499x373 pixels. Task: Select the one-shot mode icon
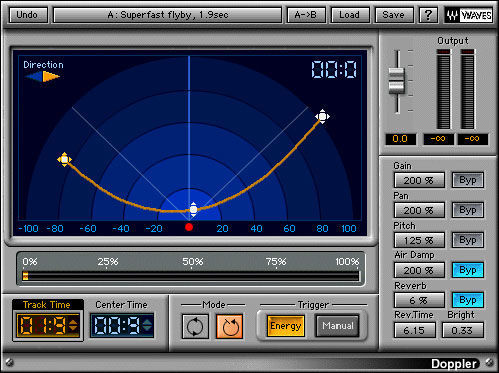[x=230, y=326]
